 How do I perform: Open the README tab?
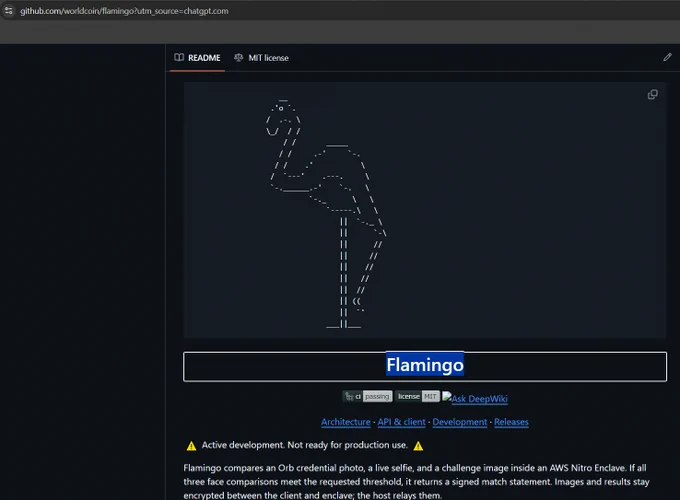click(x=197, y=58)
